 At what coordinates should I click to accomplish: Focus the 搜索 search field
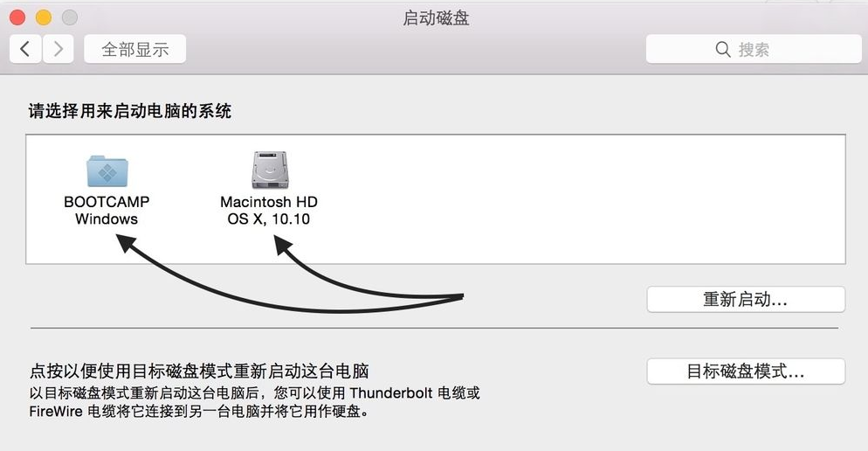pyautogui.click(x=768, y=50)
